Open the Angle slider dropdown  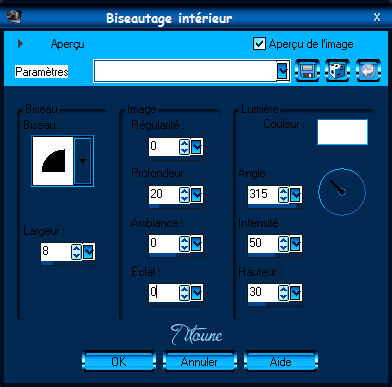pyautogui.click(x=295, y=195)
